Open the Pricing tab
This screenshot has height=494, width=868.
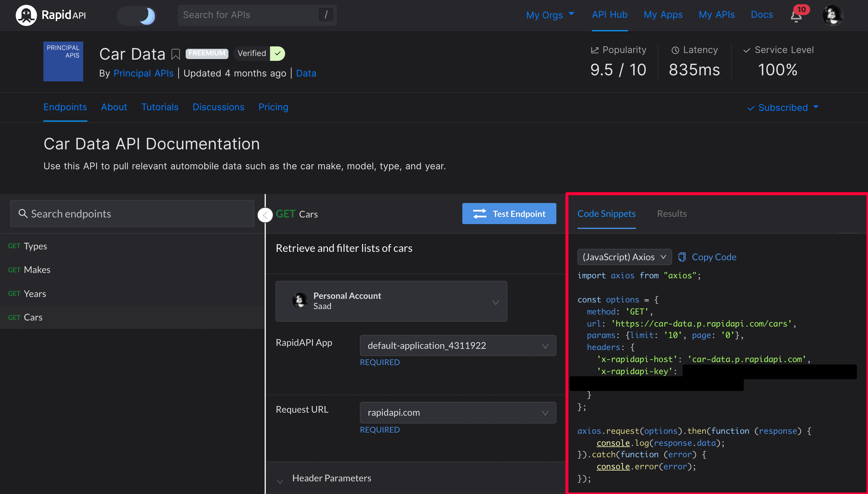[x=273, y=107]
